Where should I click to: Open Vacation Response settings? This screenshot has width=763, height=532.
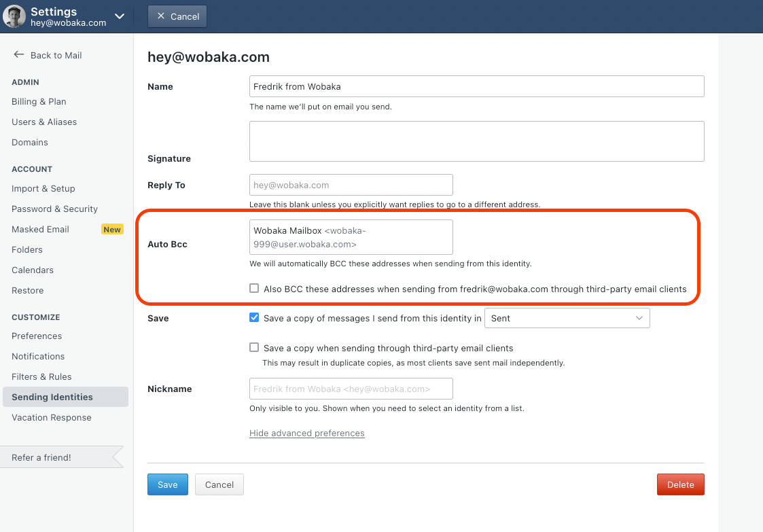[52, 418]
